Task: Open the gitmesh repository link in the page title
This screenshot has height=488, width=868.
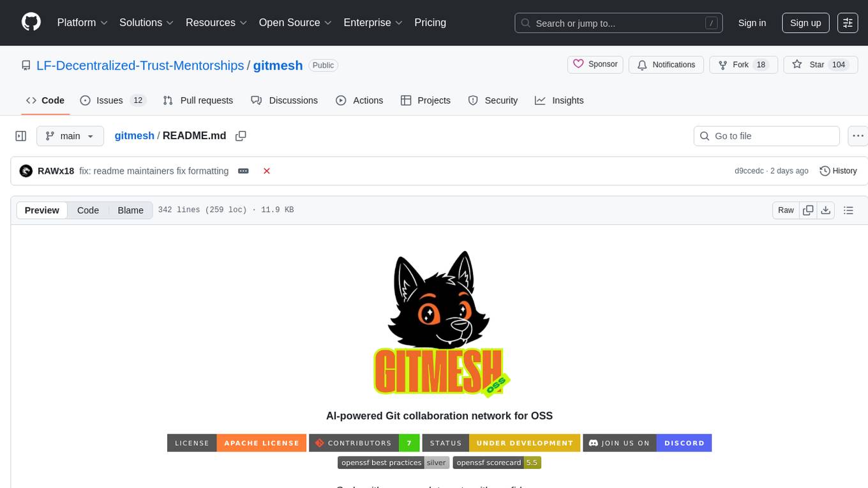Action: click(x=278, y=65)
